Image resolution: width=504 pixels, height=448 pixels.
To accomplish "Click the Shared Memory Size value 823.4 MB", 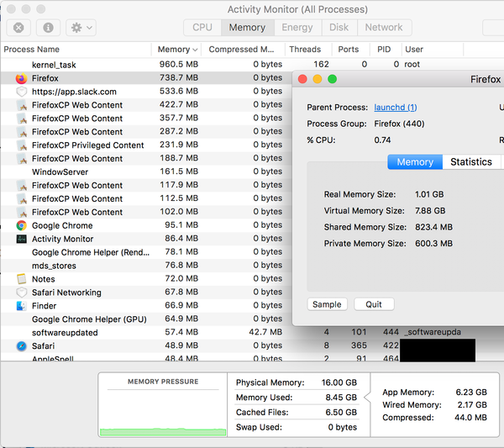I will coord(433,228).
